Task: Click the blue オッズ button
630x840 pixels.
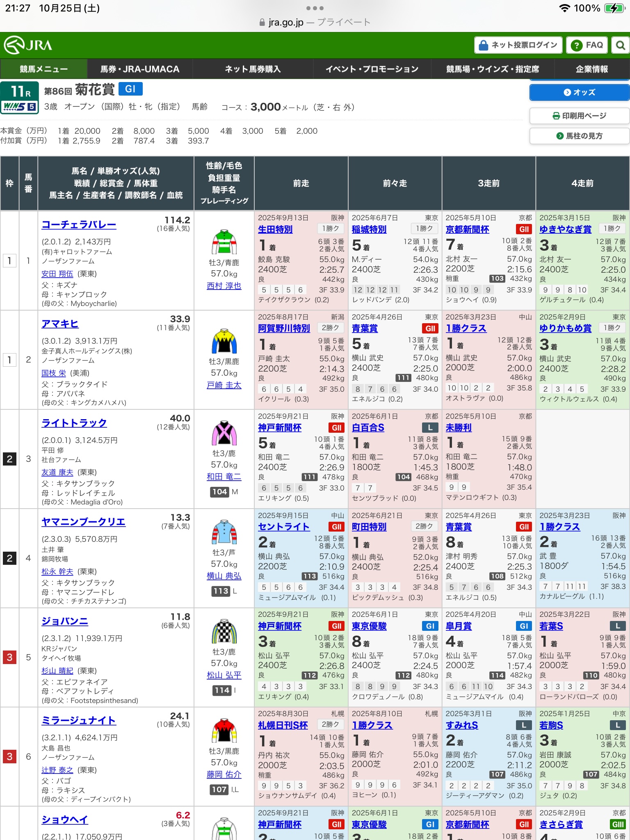Action: 579,92
